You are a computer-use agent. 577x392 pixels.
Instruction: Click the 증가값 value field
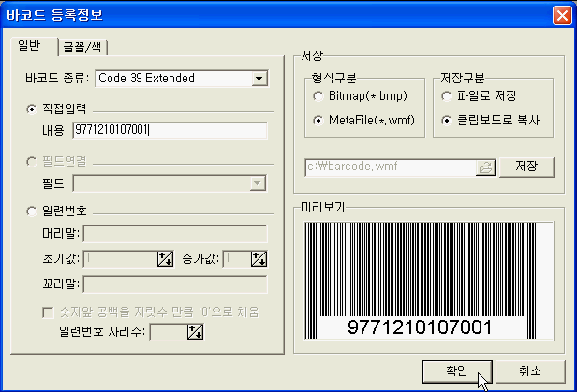[237, 259]
